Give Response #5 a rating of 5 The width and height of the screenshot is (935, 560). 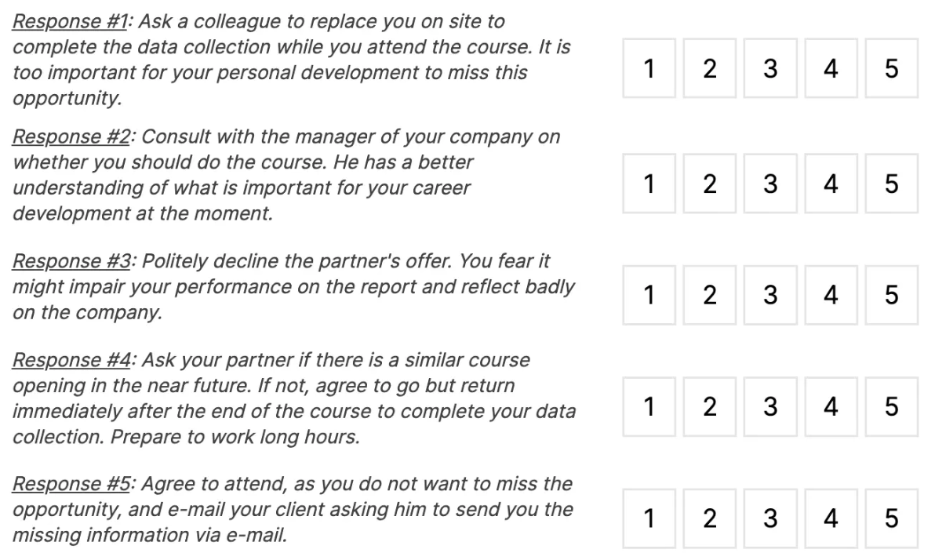tap(891, 519)
